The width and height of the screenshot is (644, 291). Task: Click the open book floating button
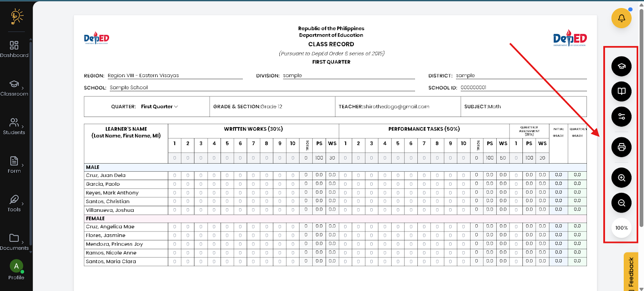[621, 91]
